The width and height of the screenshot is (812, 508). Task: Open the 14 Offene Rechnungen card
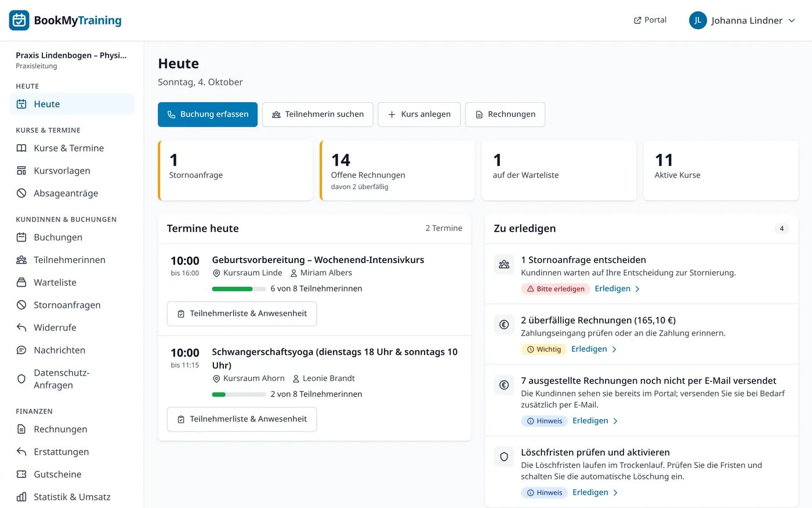click(397, 171)
